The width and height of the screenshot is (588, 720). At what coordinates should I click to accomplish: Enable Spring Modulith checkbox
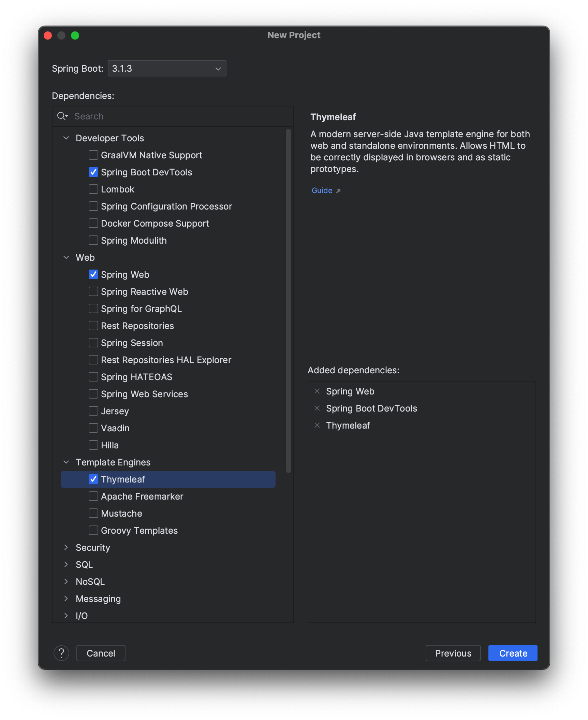coord(93,240)
